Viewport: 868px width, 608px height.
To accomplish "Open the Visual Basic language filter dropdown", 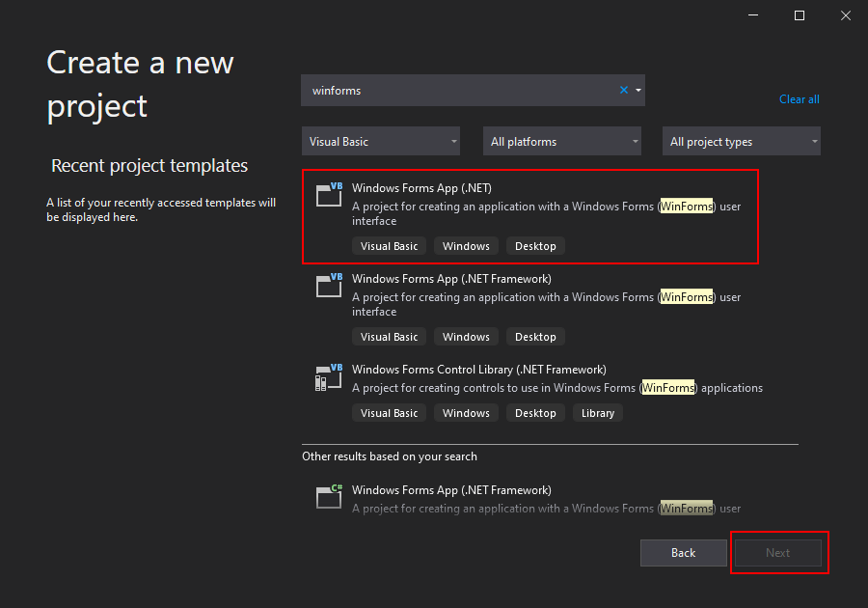I will (381, 141).
